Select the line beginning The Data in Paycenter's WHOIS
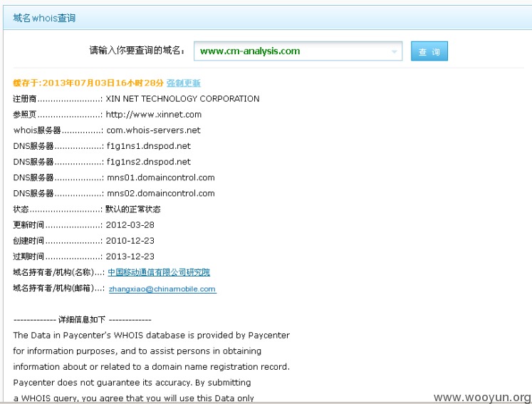This screenshot has width=532, height=404. point(151,336)
